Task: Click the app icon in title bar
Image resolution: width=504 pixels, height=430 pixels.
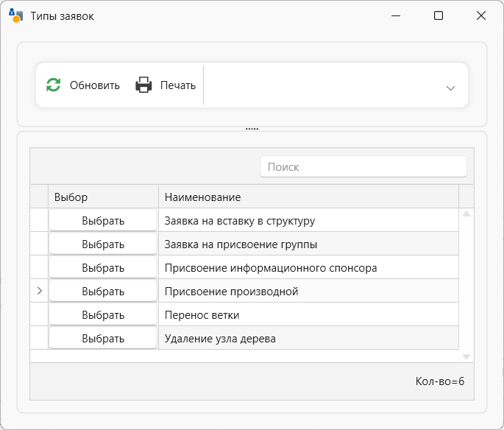Action: (15, 15)
